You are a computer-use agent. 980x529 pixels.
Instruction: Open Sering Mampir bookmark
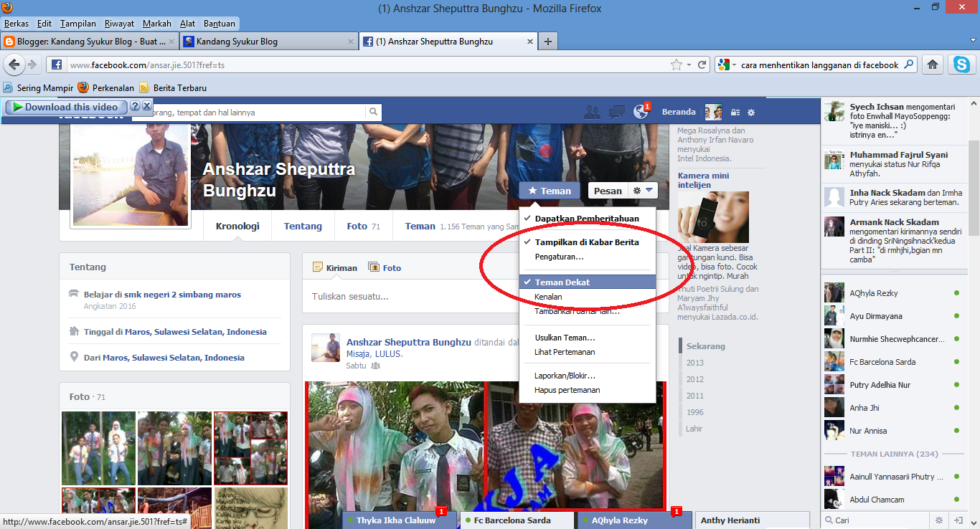click(38, 87)
